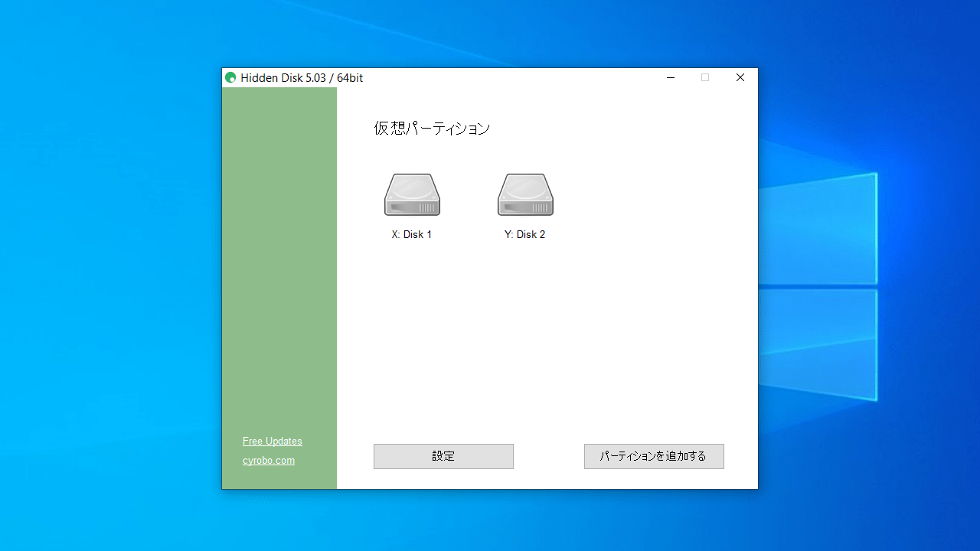Close the Hidden Disk window

[740, 77]
